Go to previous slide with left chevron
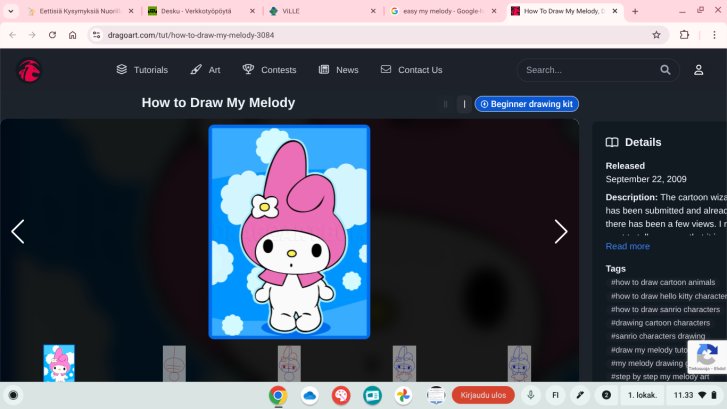Image resolution: width=727 pixels, height=409 pixels. 18,232
